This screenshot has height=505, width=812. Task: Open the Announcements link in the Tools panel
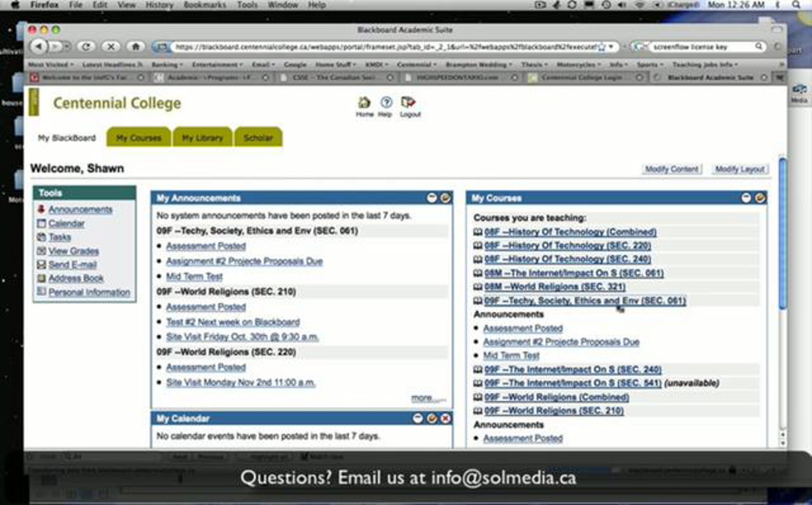point(80,209)
